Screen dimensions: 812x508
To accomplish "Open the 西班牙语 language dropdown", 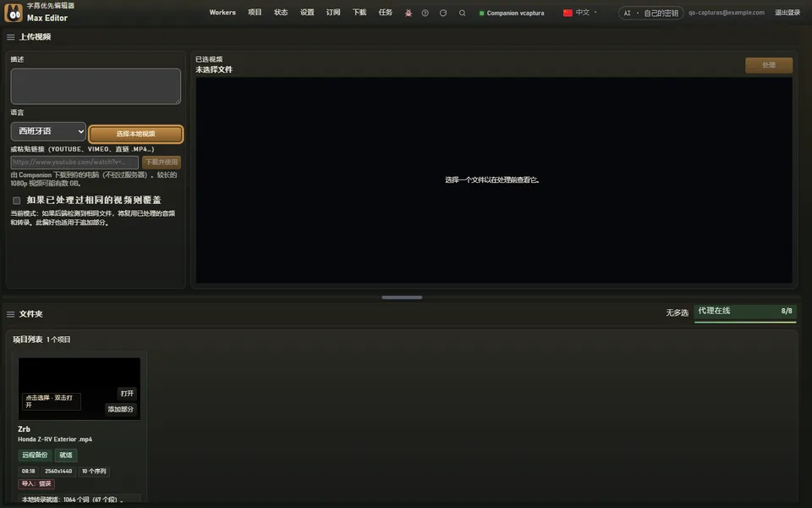I will pos(48,132).
